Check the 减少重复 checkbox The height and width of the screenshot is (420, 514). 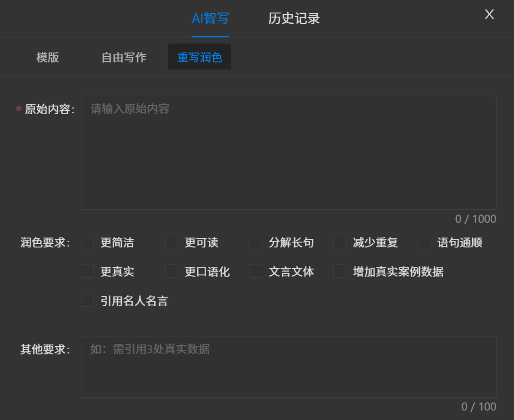[x=339, y=243]
